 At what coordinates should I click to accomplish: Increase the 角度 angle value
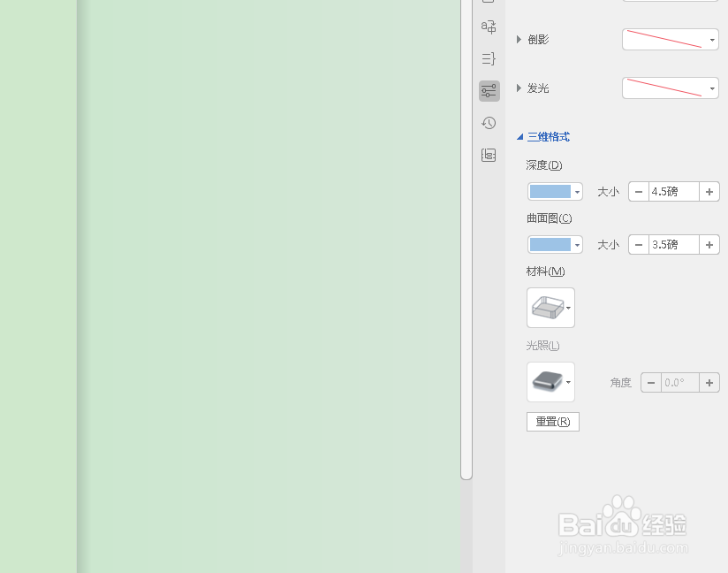point(709,383)
